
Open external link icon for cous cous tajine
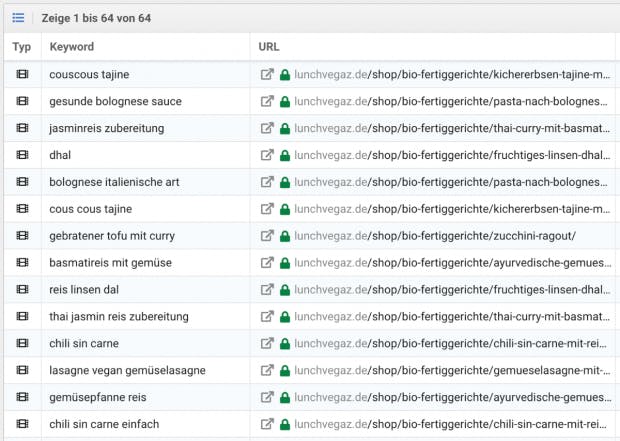tap(267, 208)
